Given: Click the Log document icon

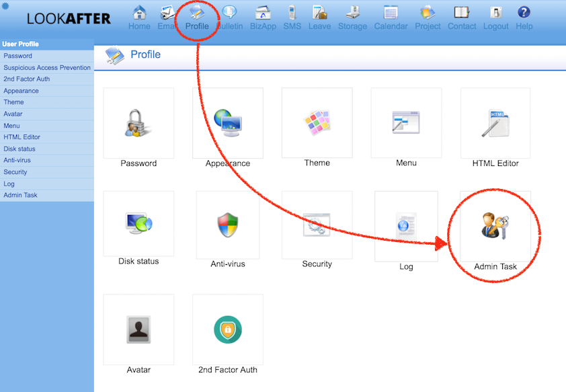Looking at the screenshot, I should (x=406, y=226).
